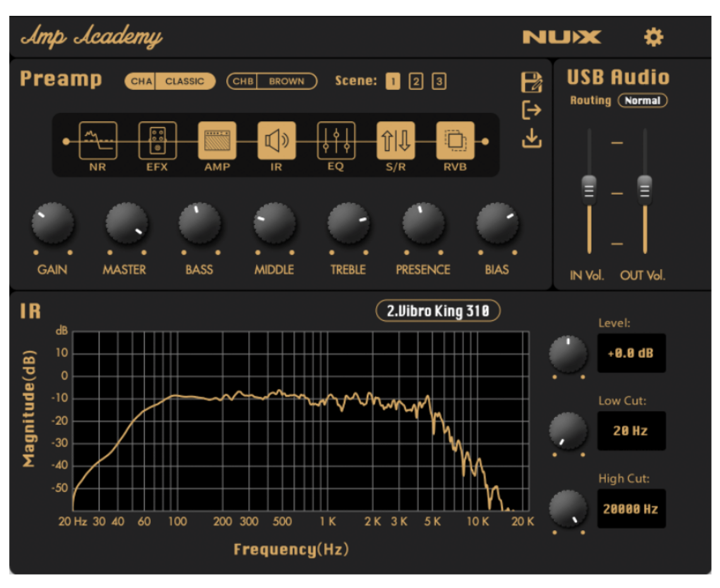Toggle the S/R send-return block
Screen dimensions: 720x588
395,141
